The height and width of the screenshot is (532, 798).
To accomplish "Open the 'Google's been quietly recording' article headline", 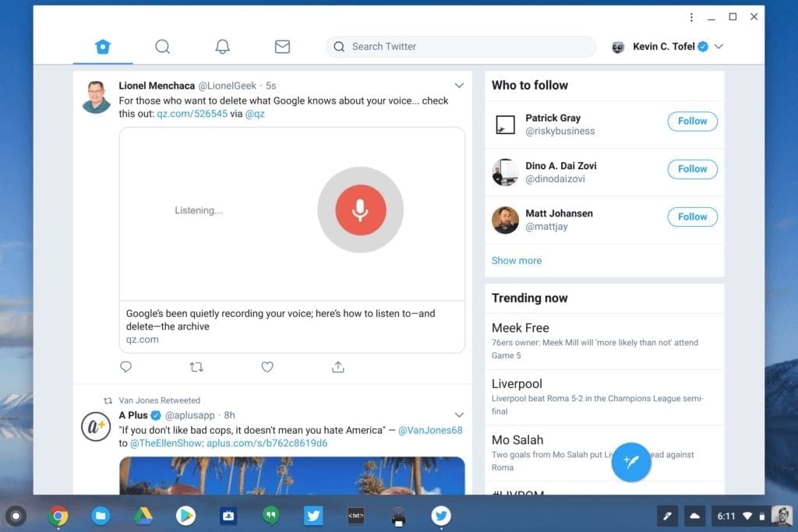I will (x=281, y=320).
